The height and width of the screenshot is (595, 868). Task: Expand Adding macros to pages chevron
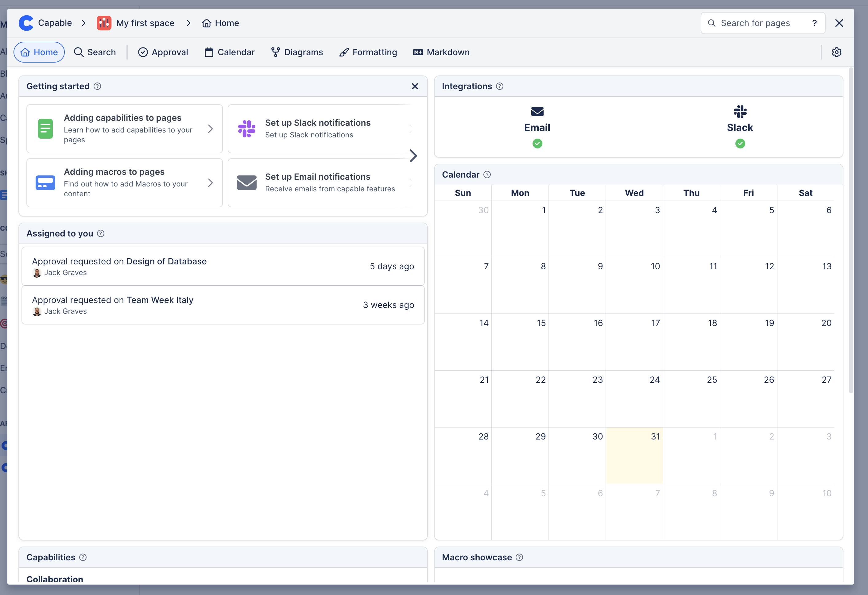[210, 183]
